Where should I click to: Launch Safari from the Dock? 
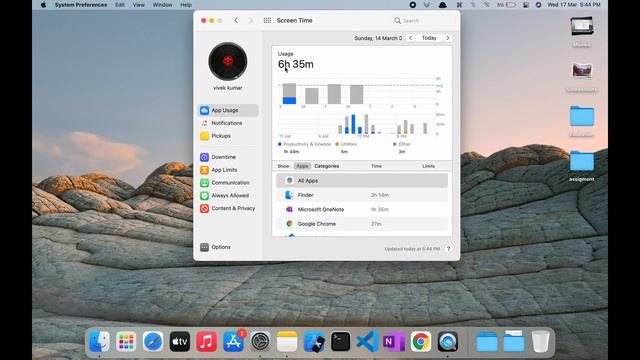tap(153, 341)
